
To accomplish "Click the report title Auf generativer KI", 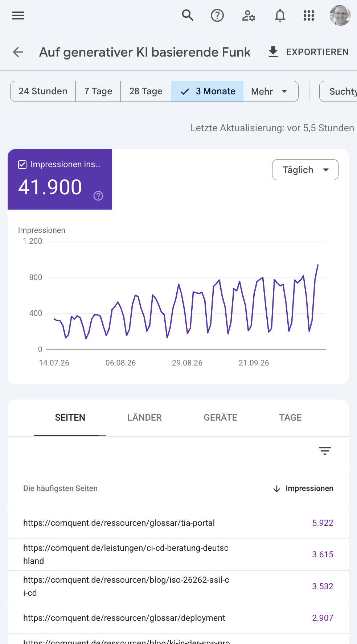I will (145, 52).
